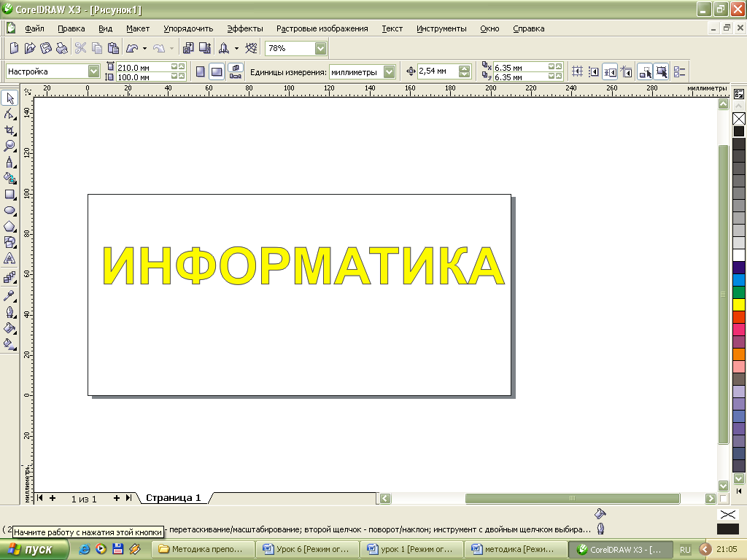747x560 pixels.
Task: Expand the zoom level 78% dropdown
Action: tap(321, 48)
